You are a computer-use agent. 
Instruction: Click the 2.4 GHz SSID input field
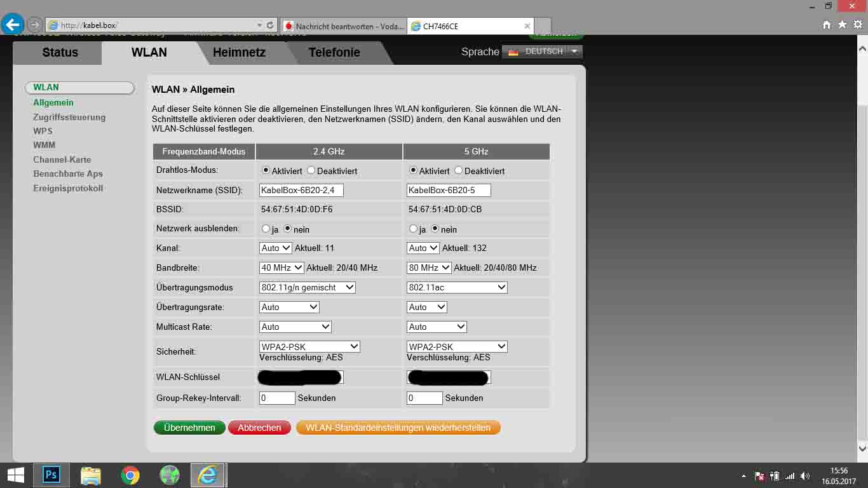pyautogui.click(x=301, y=190)
